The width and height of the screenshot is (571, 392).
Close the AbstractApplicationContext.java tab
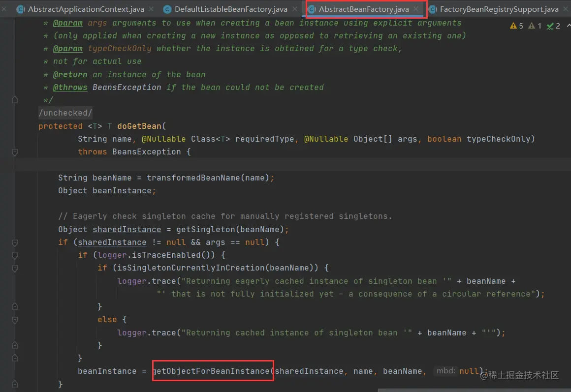click(x=151, y=9)
